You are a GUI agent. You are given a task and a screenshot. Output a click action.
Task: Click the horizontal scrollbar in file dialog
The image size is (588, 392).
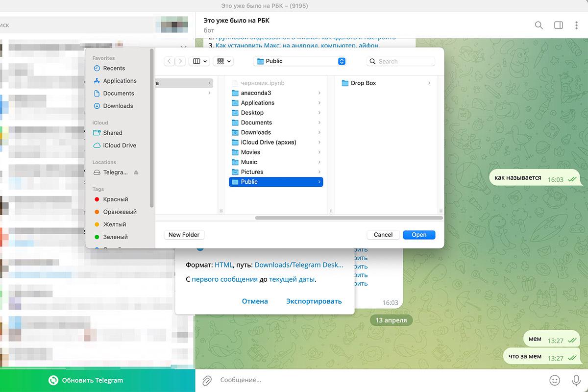[x=349, y=218]
